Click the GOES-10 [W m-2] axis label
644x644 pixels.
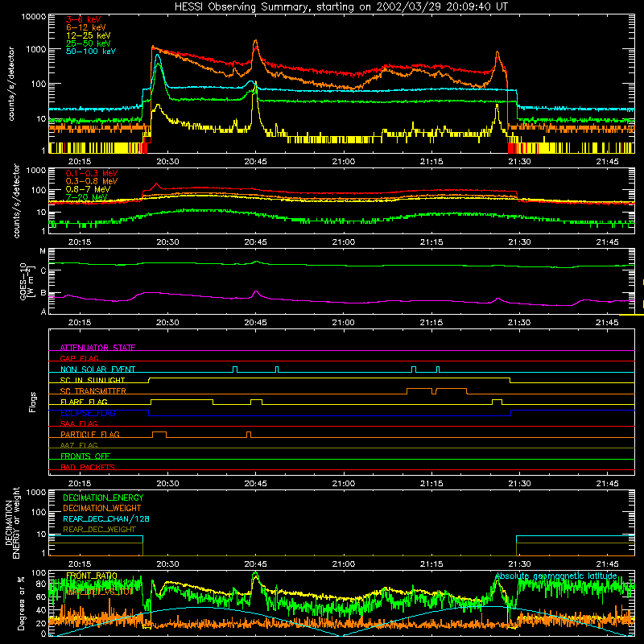tap(27, 281)
